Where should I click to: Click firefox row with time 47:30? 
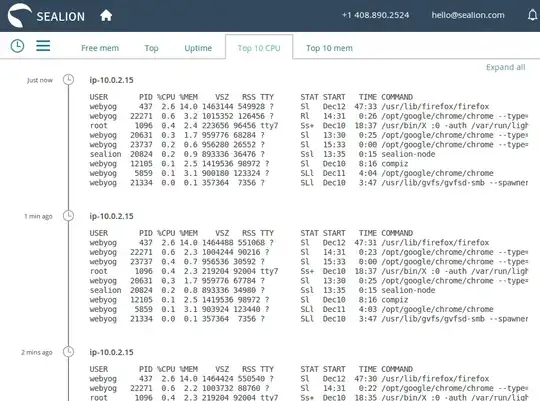pyautogui.click(x=289, y=379)
